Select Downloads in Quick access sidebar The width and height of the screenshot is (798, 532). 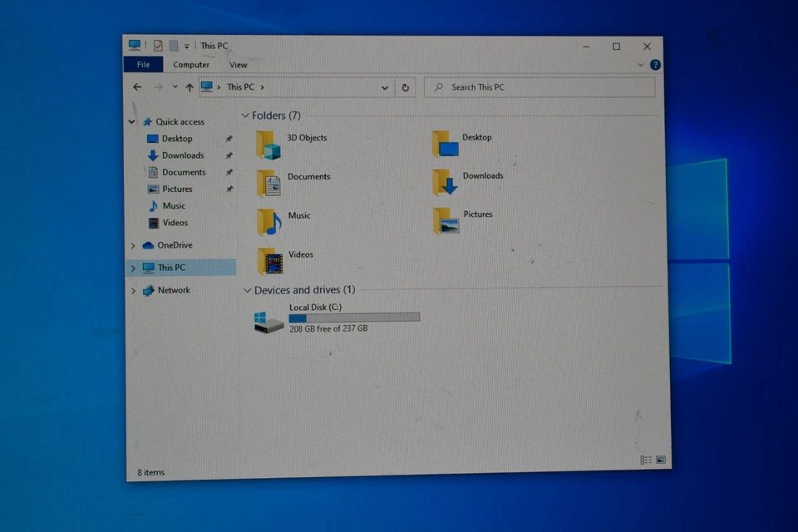pos(182,155)
